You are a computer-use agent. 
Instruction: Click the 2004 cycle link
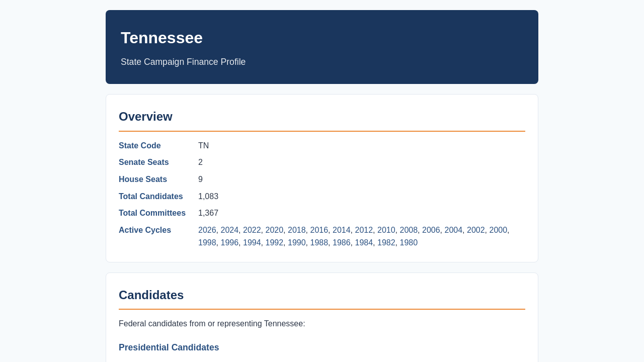tap(453, 230)
